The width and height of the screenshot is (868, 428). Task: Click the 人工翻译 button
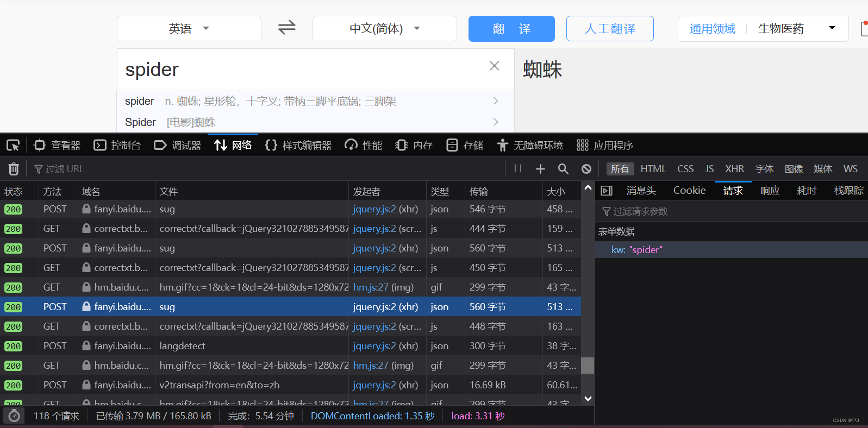pos(610,29)
